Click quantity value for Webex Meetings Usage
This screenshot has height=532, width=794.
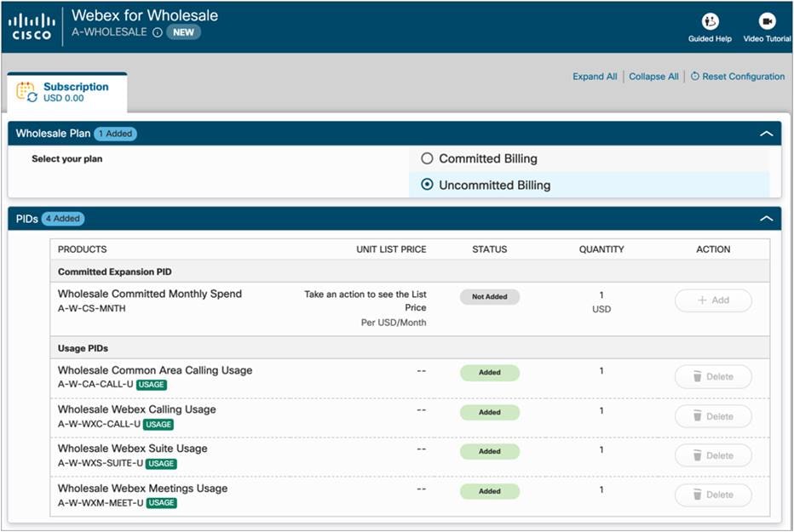pyautogui.click(x=601, y=489)
